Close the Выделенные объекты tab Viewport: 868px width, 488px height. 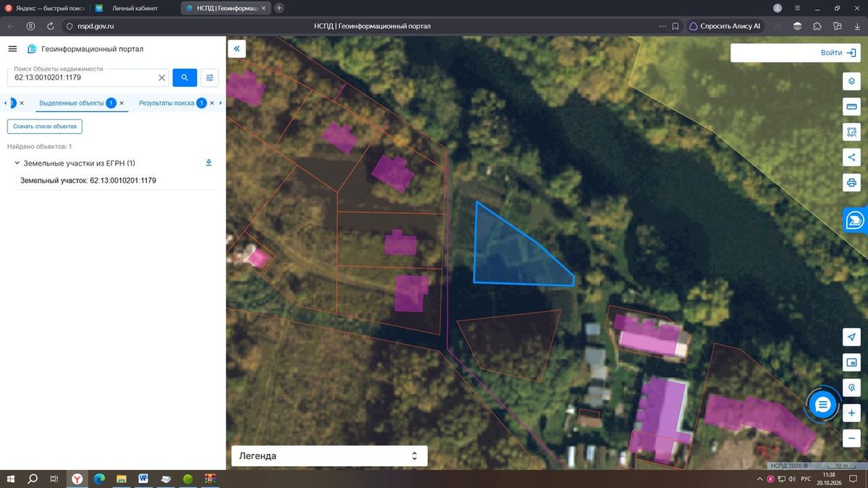click(x=122, y=103)
